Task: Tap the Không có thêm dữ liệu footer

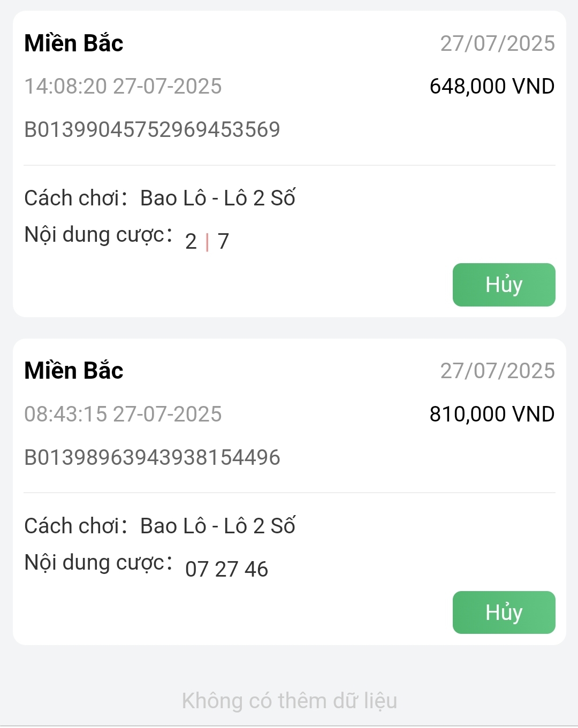Action: tap(289, 701)
